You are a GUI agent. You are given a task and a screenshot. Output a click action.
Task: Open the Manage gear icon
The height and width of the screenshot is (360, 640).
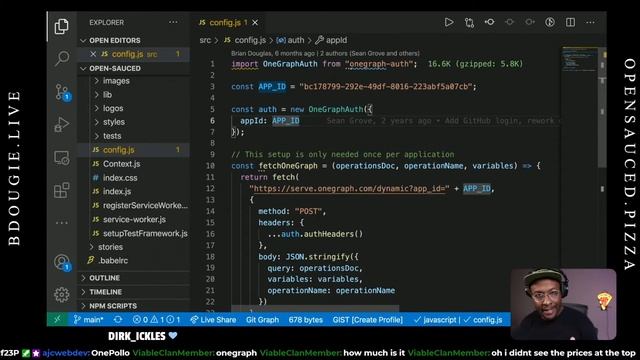pyautogui.click(x=62, y=294)
